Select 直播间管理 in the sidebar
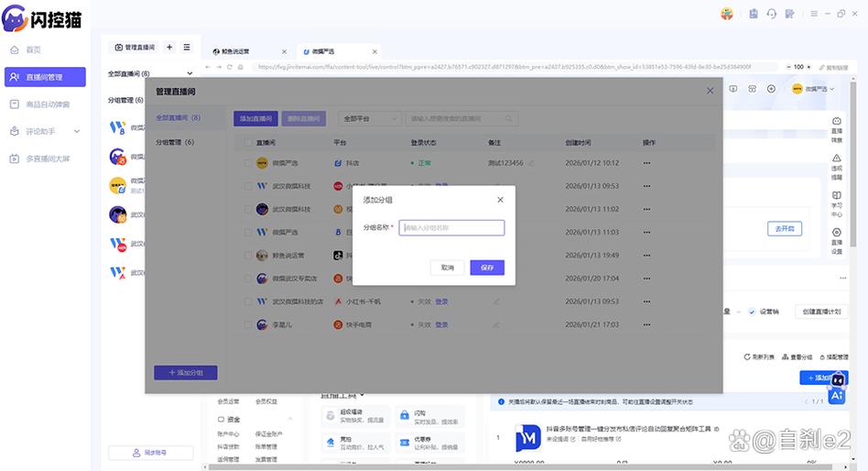The height and width of the screenshot is (471, 868). coord(45,77)
